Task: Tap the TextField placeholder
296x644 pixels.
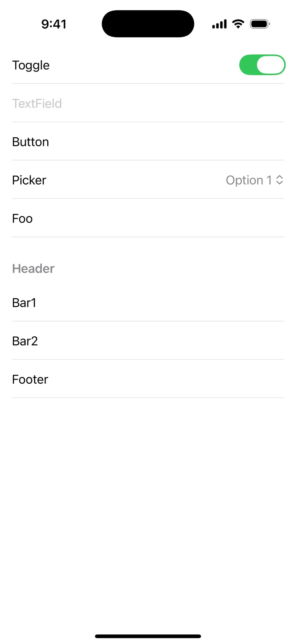Action: [37, 103]
